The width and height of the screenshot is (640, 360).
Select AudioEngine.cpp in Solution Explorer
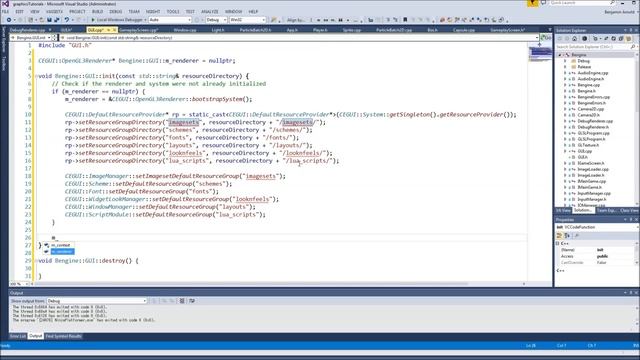(x=593, y=73)
